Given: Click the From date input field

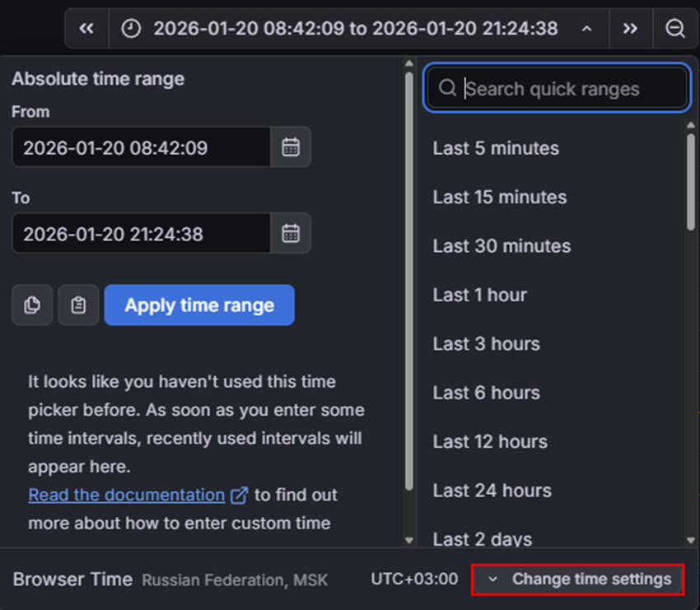Looking at the screenshot, I should click(142, 147).
